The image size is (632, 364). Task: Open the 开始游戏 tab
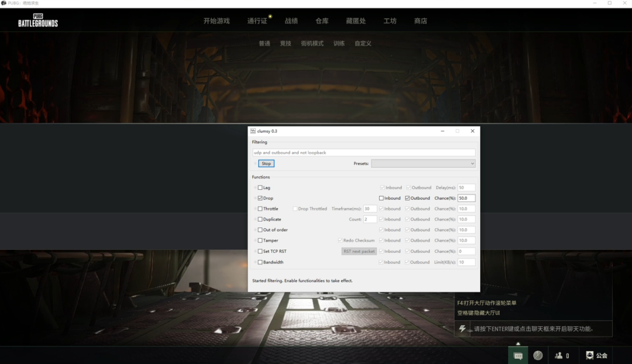(217, 20)
